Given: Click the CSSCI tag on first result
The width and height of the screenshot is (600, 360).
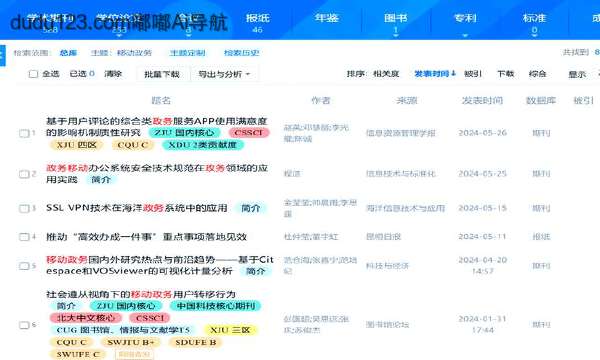Looking at the screenshot, I should click(249, 133).
